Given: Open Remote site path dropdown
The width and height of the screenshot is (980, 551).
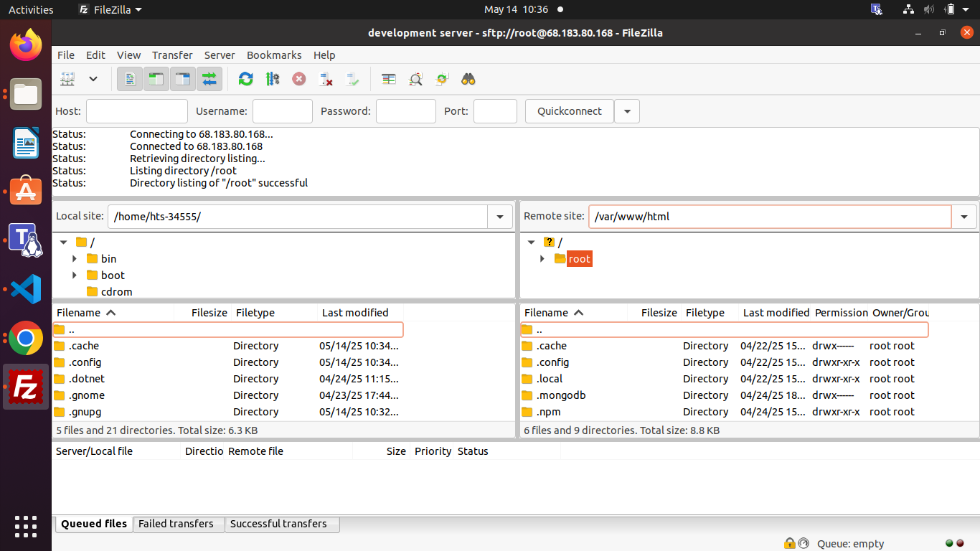Looking at the screenshot, I should (964, 217).
